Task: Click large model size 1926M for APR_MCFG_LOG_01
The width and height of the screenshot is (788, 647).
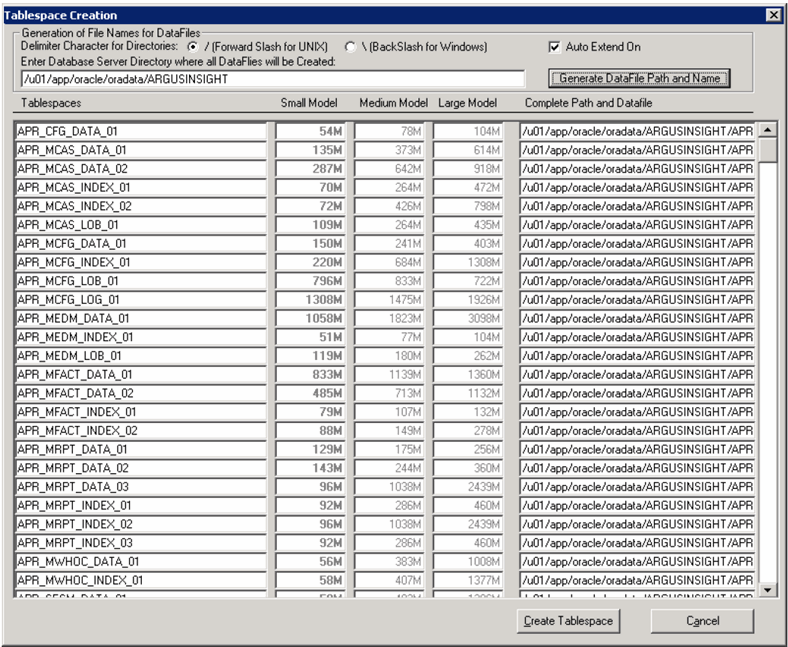Action: 468,300
